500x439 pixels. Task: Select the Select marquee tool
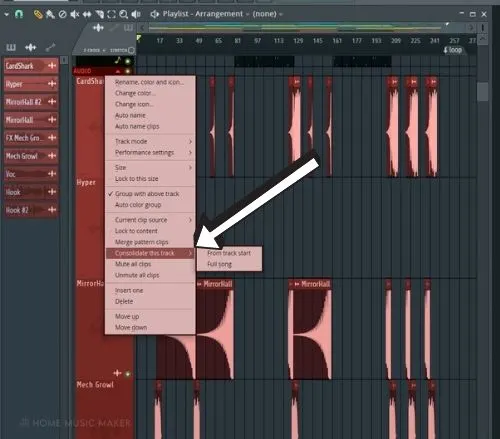112,14
